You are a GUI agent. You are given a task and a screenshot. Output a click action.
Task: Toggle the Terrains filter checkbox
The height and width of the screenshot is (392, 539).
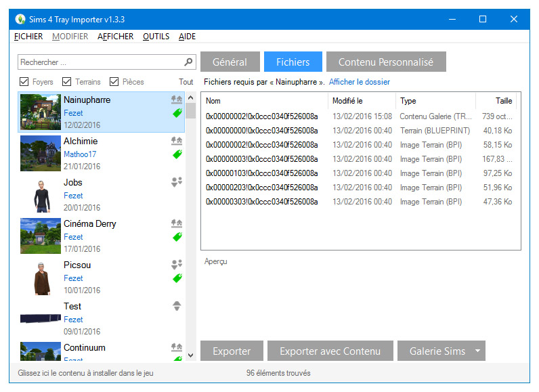pos(66,82)
